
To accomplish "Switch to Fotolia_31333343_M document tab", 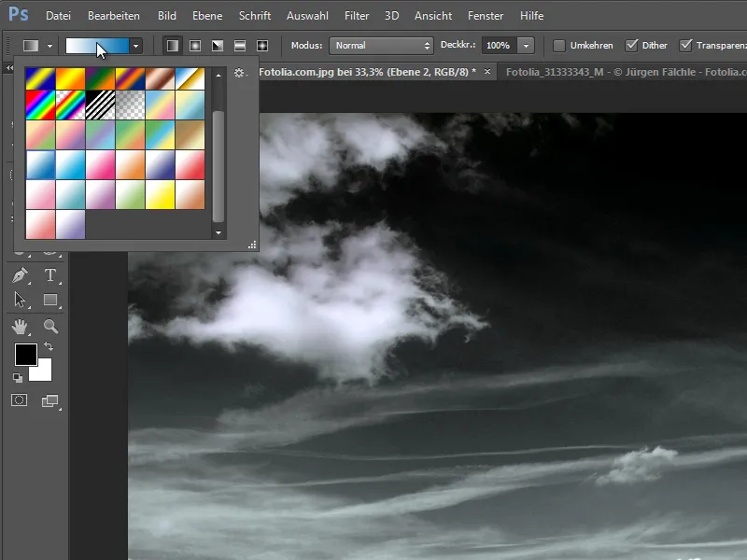I will click(x=624, y=73).
